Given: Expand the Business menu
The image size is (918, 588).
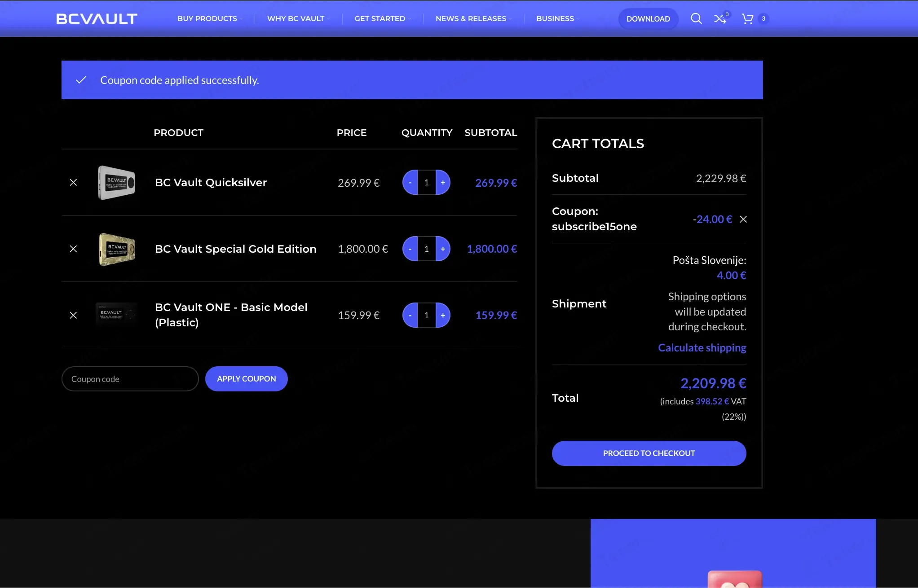Looking at the screenshot, I should pyautogui.click(x=558, y=18).
